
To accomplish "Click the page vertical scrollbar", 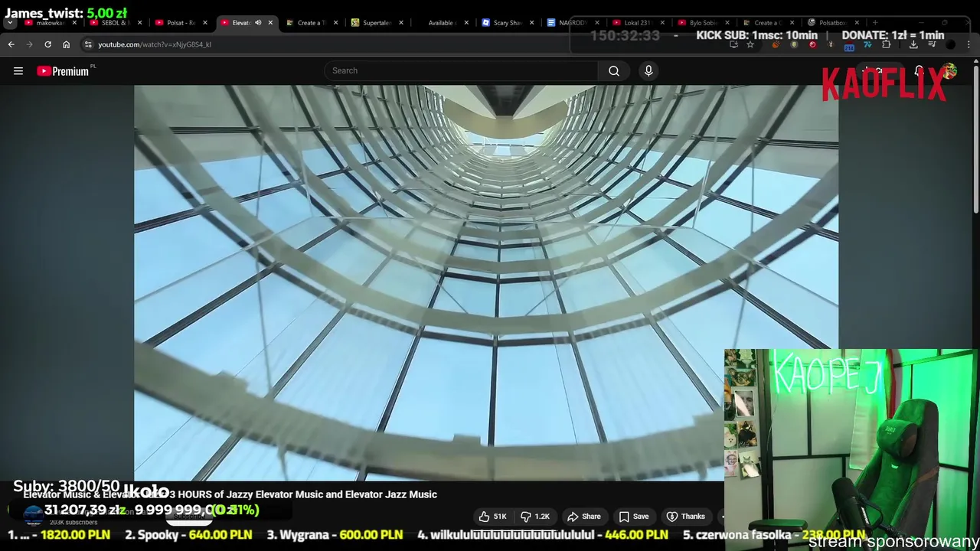I will pos(975,138).
